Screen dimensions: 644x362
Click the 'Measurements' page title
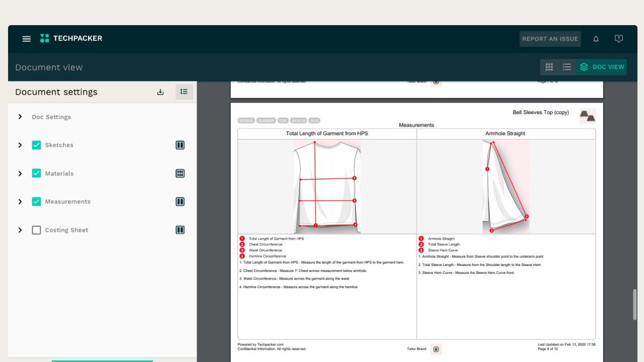(x=417, y=125)
